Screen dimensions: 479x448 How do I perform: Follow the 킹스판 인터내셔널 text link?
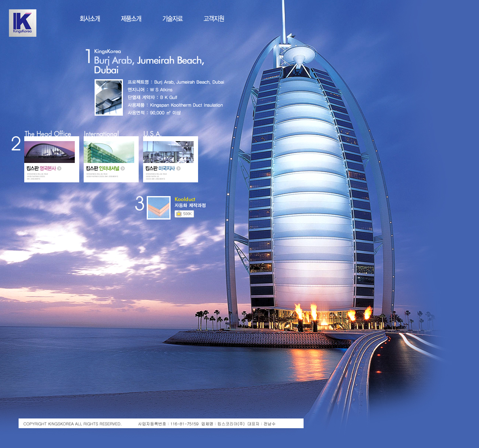pyautogui.click(x=102, y=169)
